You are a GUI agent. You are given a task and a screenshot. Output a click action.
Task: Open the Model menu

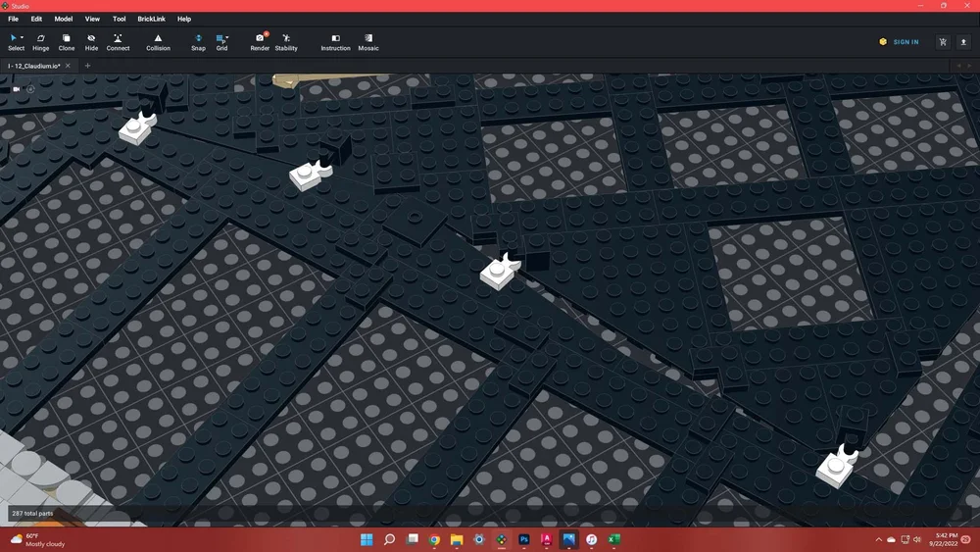pyautogui.click(x=63, y=19)
